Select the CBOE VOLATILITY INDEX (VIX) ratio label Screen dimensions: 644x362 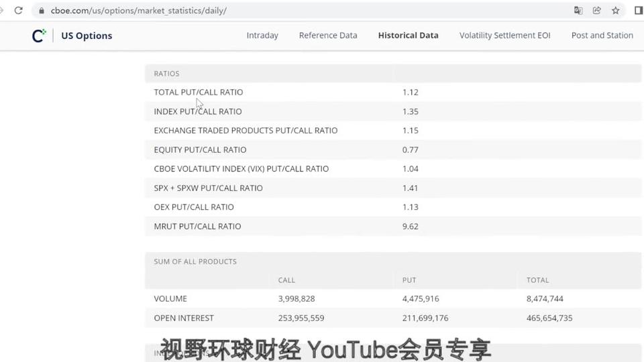coord(241,169)
